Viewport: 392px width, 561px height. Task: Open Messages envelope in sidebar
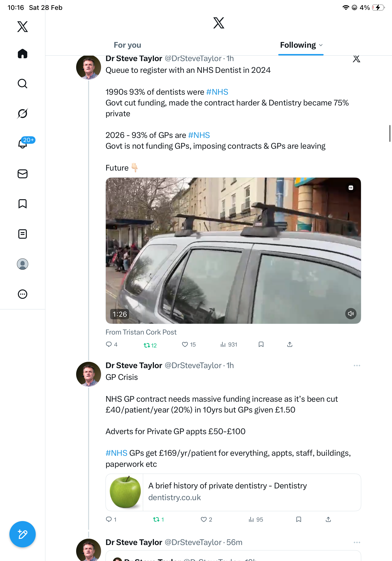[23, 174]
